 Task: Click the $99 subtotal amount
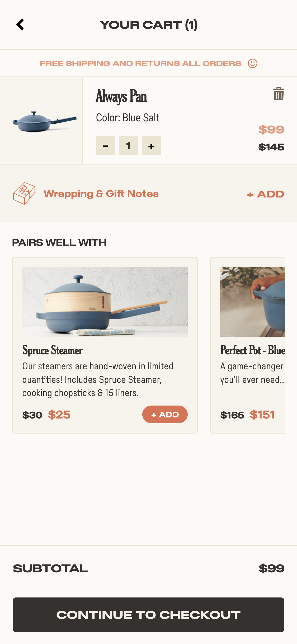coord(271,568)
